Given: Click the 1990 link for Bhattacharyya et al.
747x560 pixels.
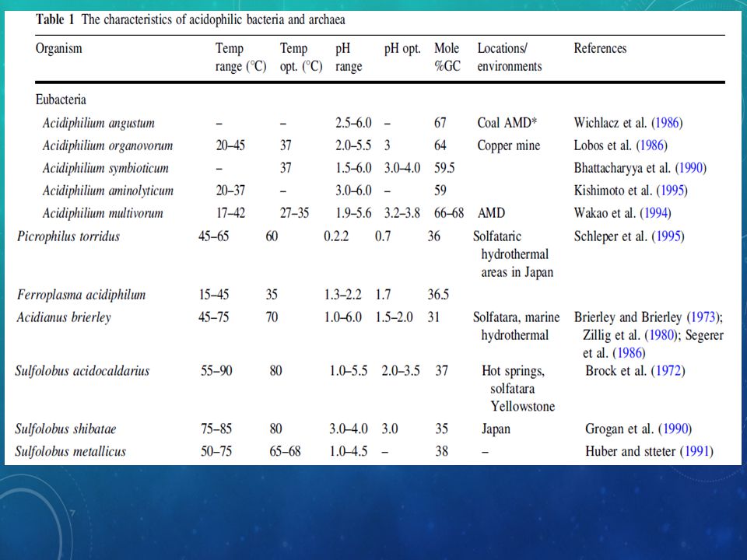Looking at the screenshot, I should point(690,168).
